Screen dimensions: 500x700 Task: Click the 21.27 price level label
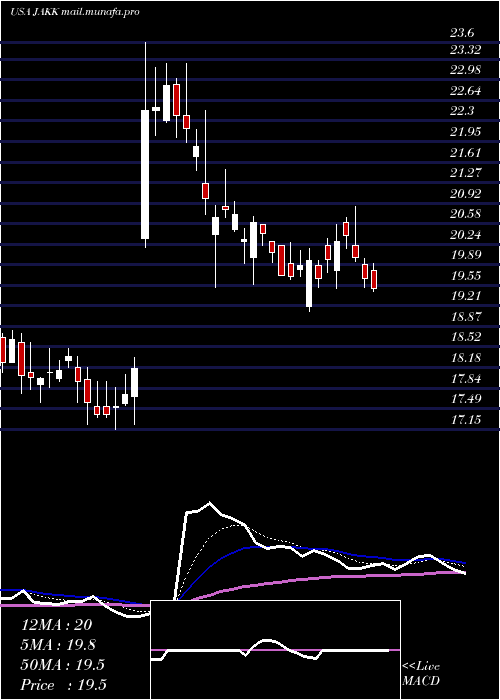point(466,173)
